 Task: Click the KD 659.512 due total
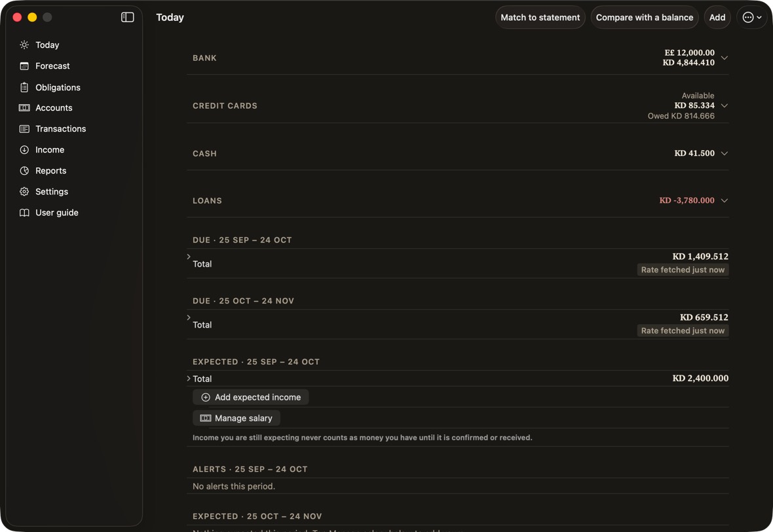click(x=704, y=318)
